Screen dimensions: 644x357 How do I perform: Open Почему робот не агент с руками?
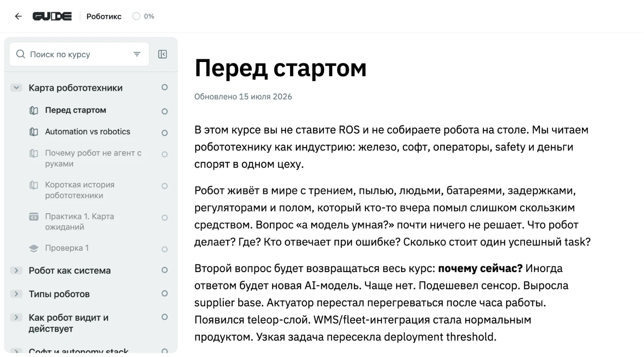(93, 158)
